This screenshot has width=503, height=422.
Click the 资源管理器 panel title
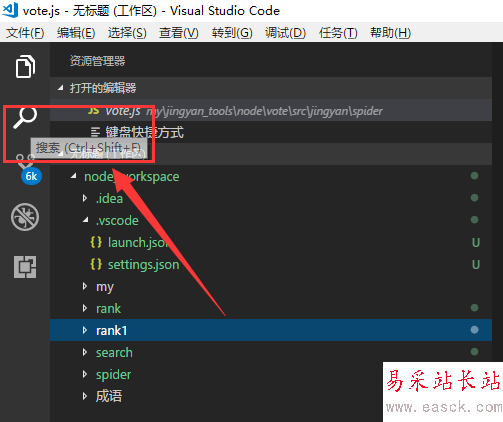(x=97, y=61)
